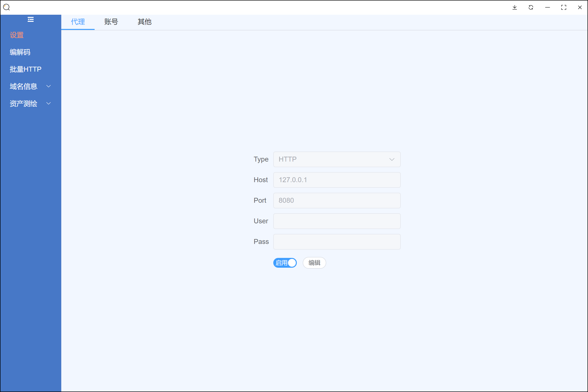
Task: Click the Host input field
Action: (x=337, y=180)
